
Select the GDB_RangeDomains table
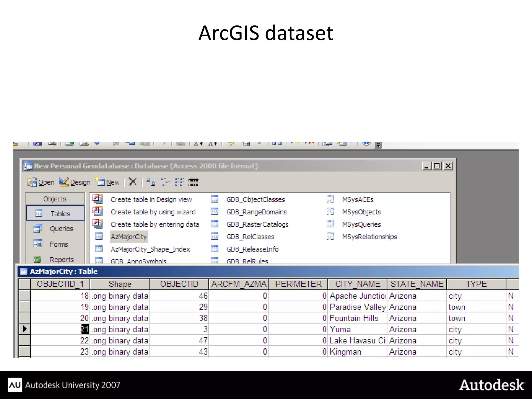(x=257, y=212)
